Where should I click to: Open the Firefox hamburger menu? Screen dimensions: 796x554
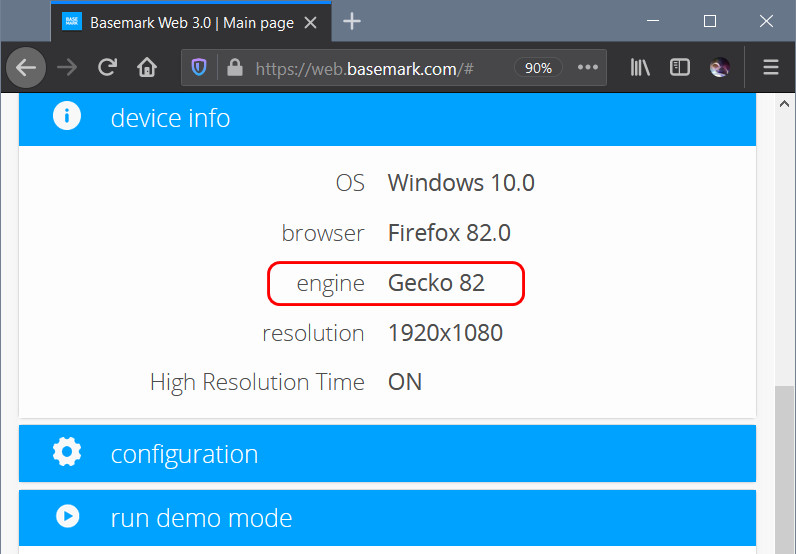771,67
